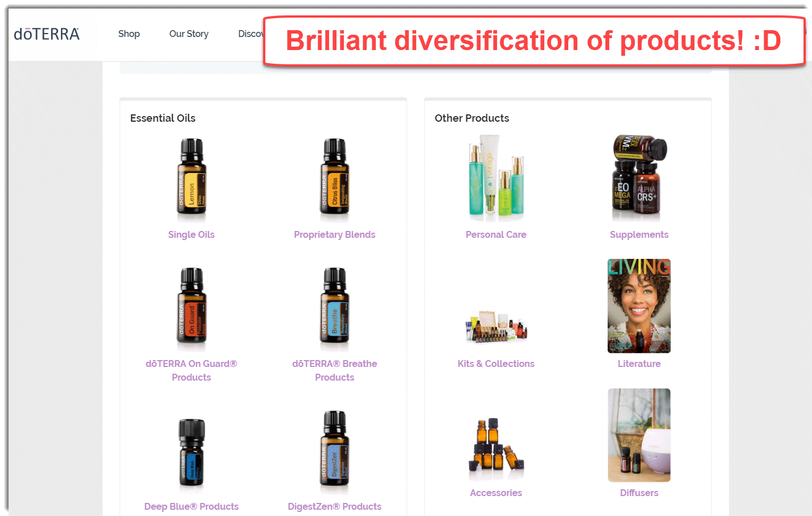Click the Lemon oil bottle image
The height and width of the screenshot is (516, 812).
(192, 179)
